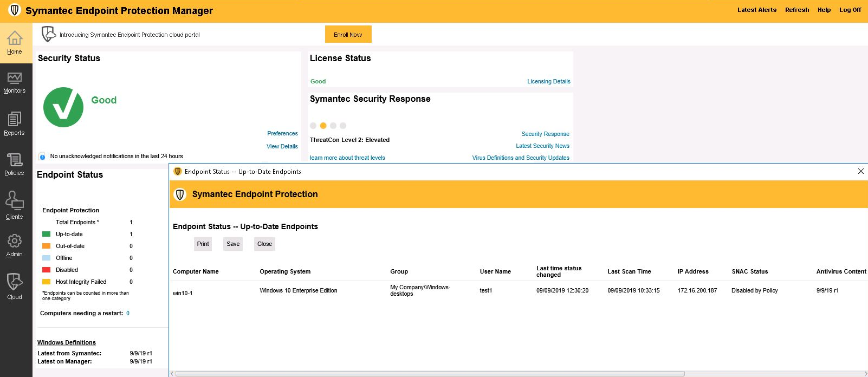The height and width of the screenshot is (377, 868).
Task: Click the horizontal scrollbar of the report
Action: click(x=430, y=374)
